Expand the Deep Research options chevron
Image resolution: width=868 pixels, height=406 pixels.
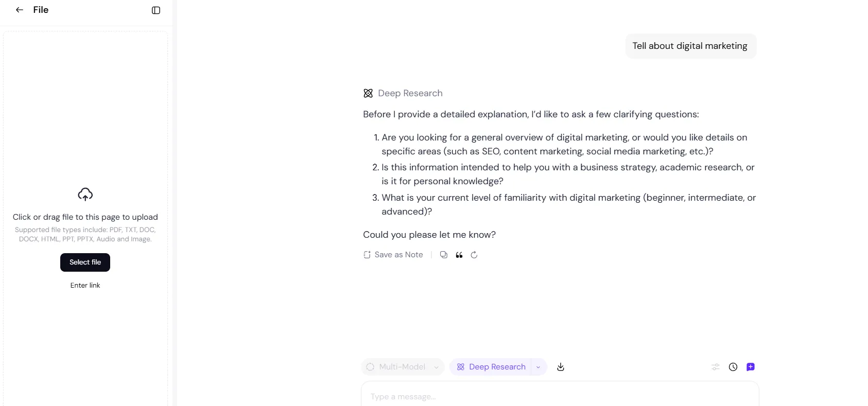(x=539, y=367)
